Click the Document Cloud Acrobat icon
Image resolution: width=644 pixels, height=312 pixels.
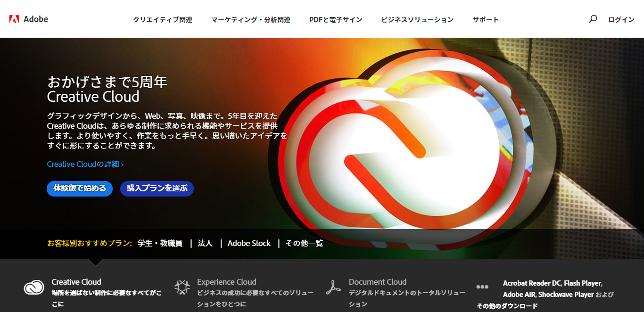(333, 287)
